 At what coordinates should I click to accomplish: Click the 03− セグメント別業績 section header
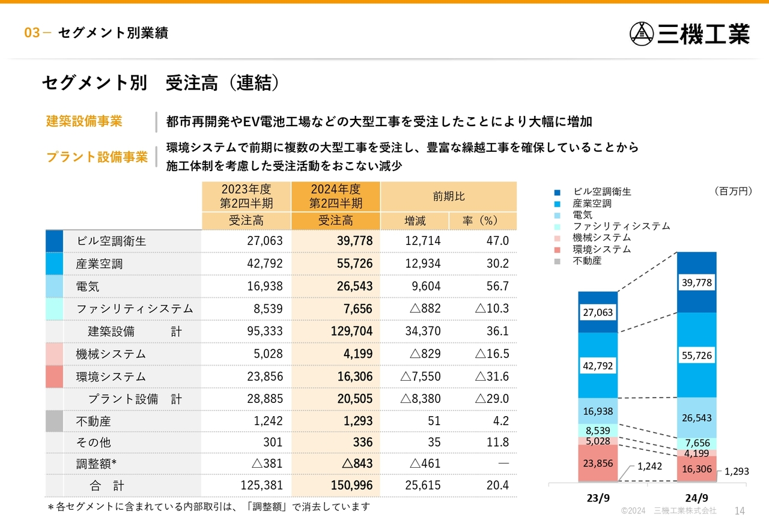click(96, 33)
